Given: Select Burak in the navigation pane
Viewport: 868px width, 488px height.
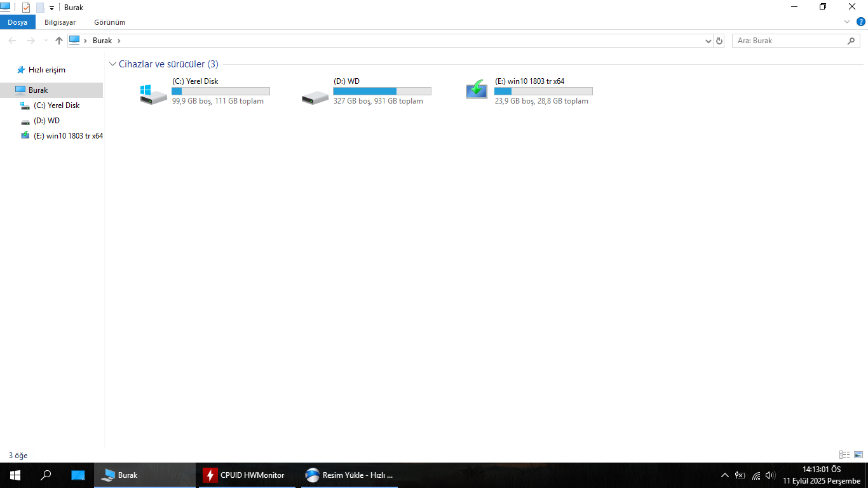Looking at the screenshot, I should tap(51, 90).
